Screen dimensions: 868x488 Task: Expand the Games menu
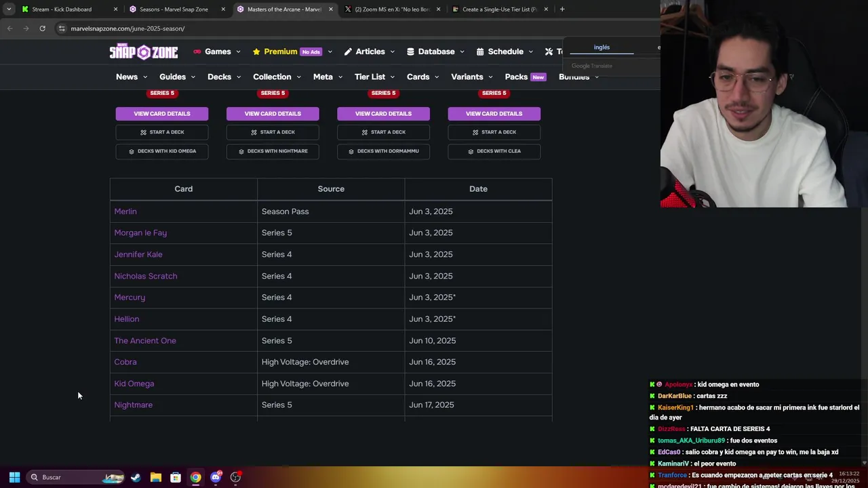217,52
